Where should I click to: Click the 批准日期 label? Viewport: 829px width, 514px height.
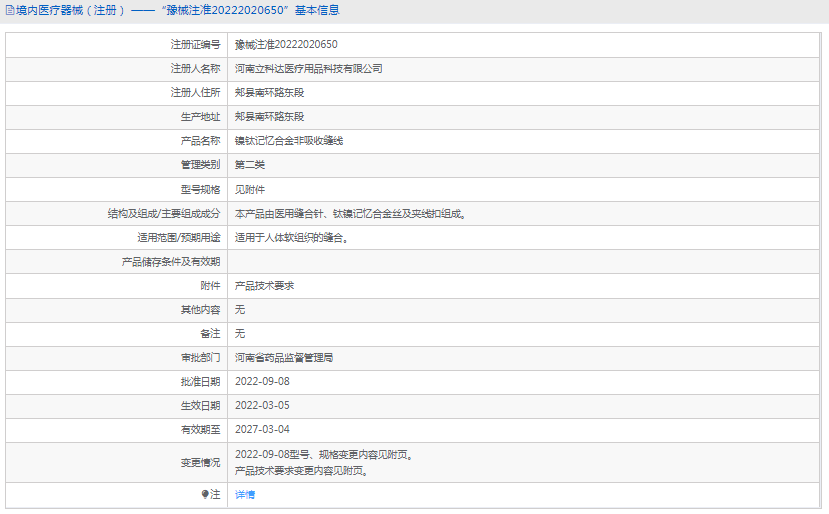[x=200, y=382]
